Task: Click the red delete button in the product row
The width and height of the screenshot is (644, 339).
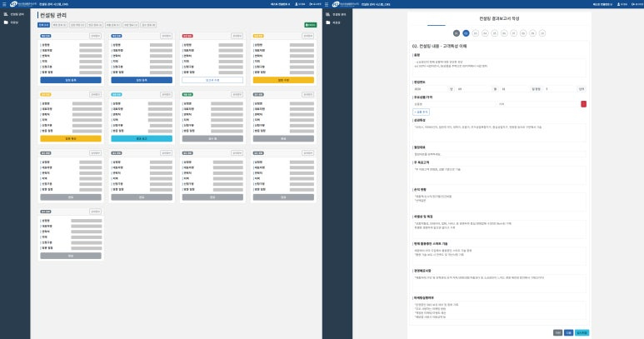Action: 583,104
